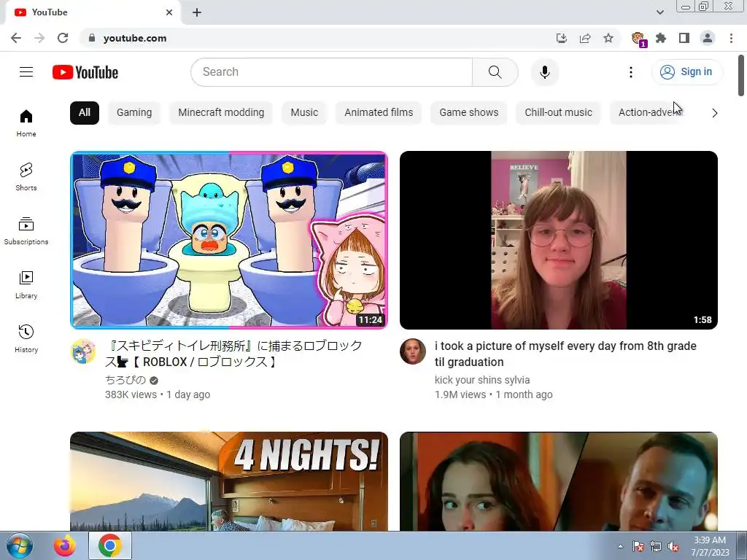Click the search magnifier button
Image resolution: width=747 pixels, height=560 pixels.
495,72
